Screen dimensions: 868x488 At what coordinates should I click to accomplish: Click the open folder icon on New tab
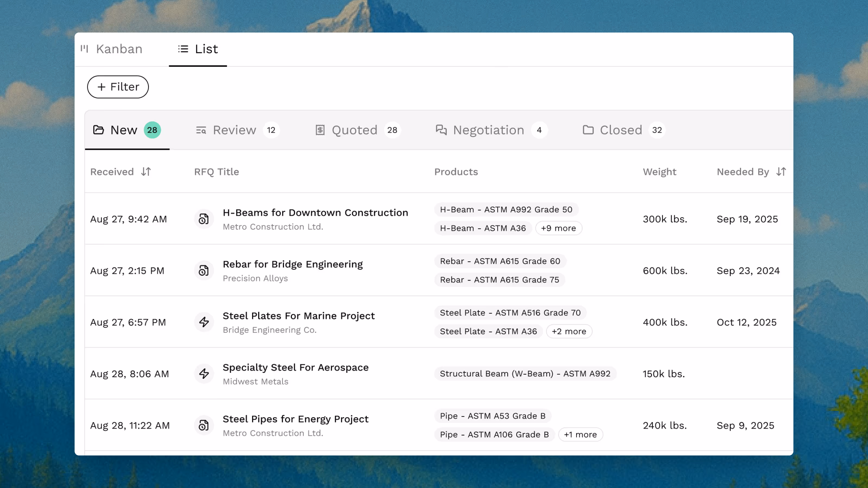pos(98,130)
